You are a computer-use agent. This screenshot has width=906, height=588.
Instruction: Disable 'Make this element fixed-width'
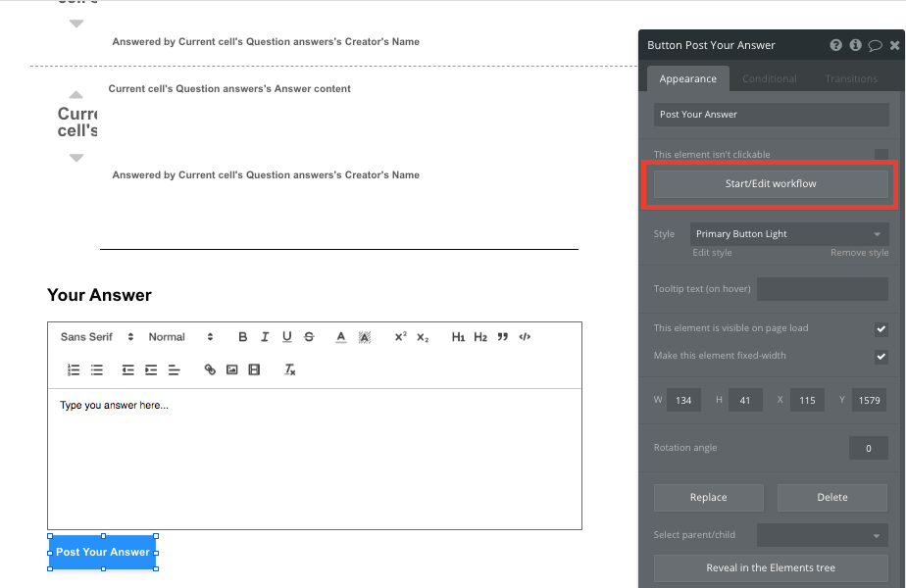[881, 356]
